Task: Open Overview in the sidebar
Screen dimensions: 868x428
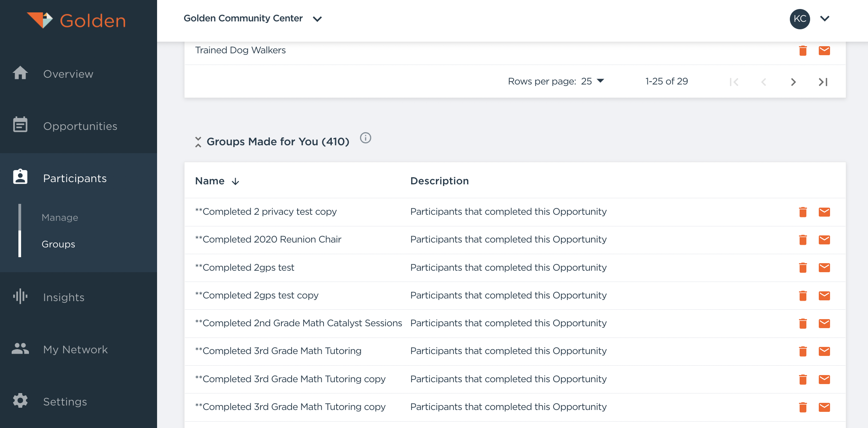Action: (x=68, y=74)
